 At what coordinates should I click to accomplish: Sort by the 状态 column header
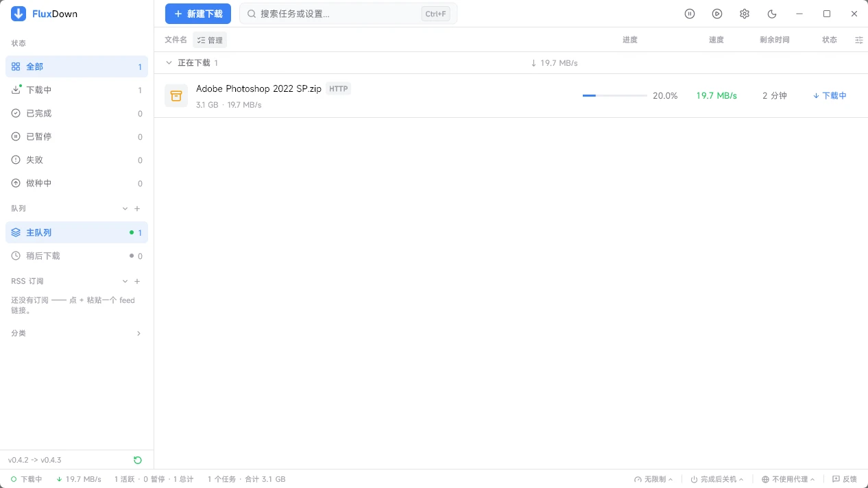click(x=830, y=40)
